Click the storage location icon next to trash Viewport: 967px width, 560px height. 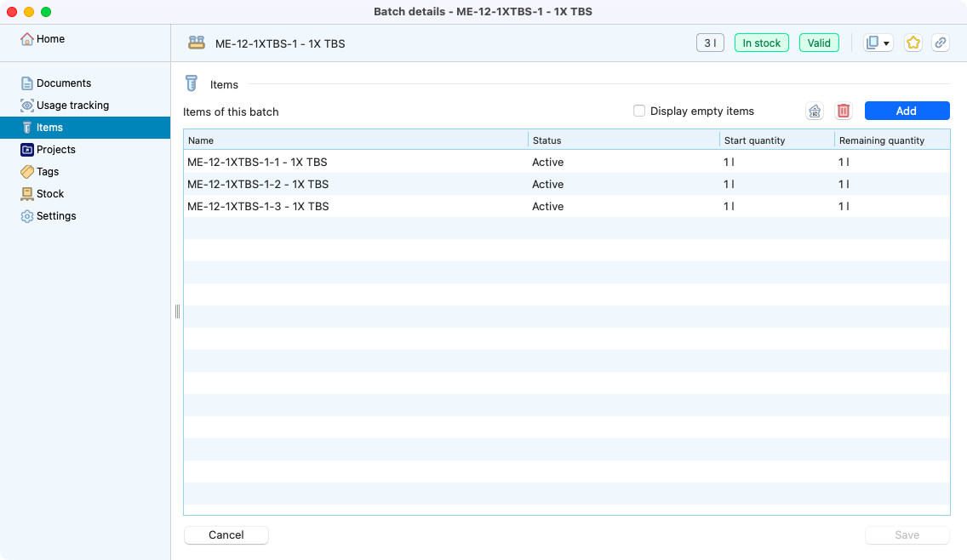(815, 111)
